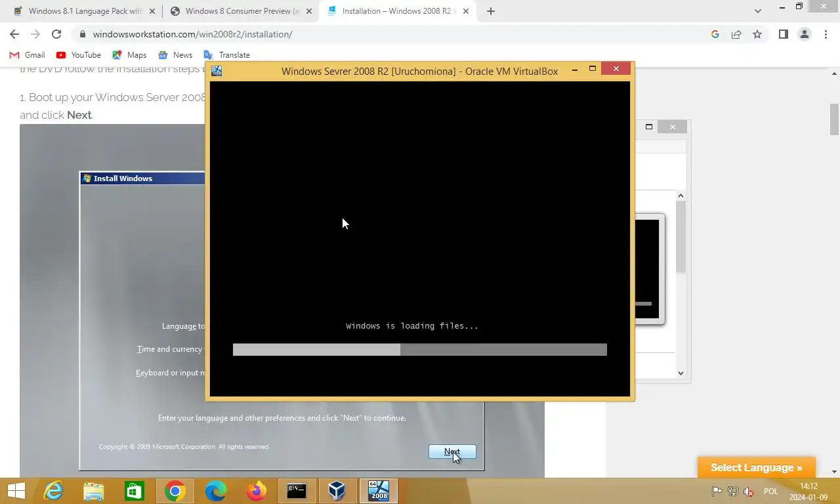Viewport: 840px width, 504px height.
Task: Open the Windows Start button
Action: [x=16, y=491]
